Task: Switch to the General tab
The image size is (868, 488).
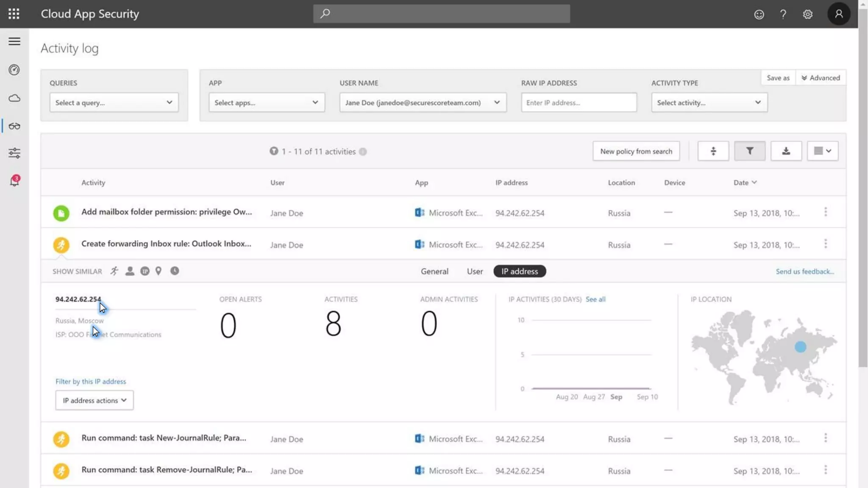Action: (x=434, y=272)
